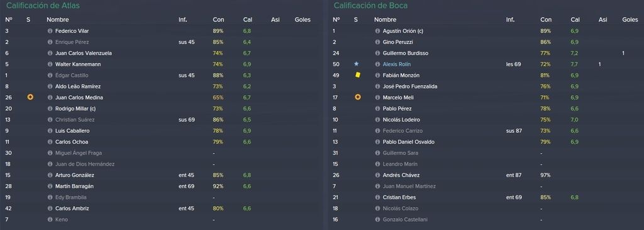Click the star icon next to Alexis Rolín
The image size is (644, 230).
coord(357,64)
